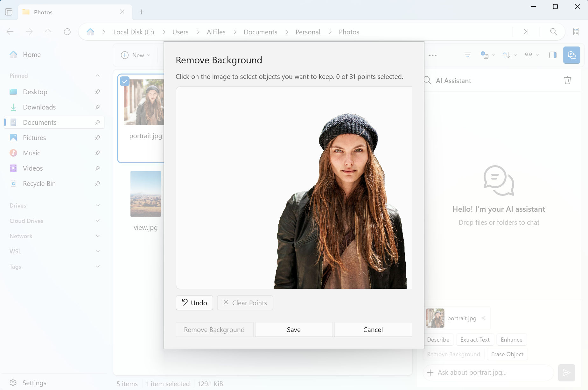Close the Photos tab
This screenshot has width=588, height=390.
pos(122,12)
